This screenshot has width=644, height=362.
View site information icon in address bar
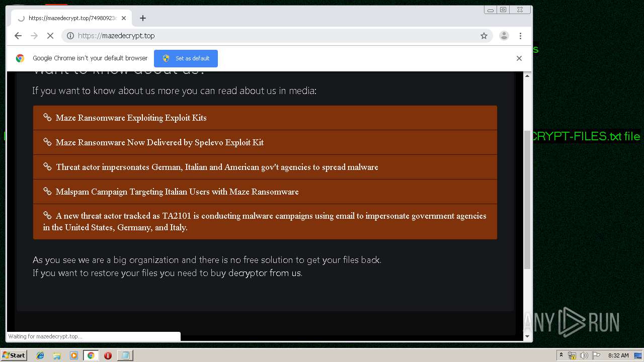(70, 36)
